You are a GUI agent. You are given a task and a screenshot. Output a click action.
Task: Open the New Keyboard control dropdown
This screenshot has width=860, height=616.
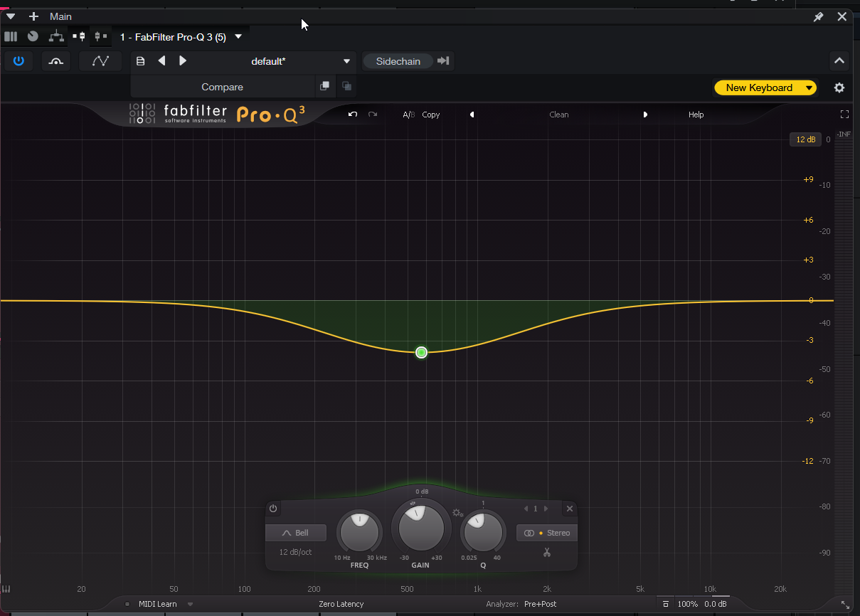(765, 87)
